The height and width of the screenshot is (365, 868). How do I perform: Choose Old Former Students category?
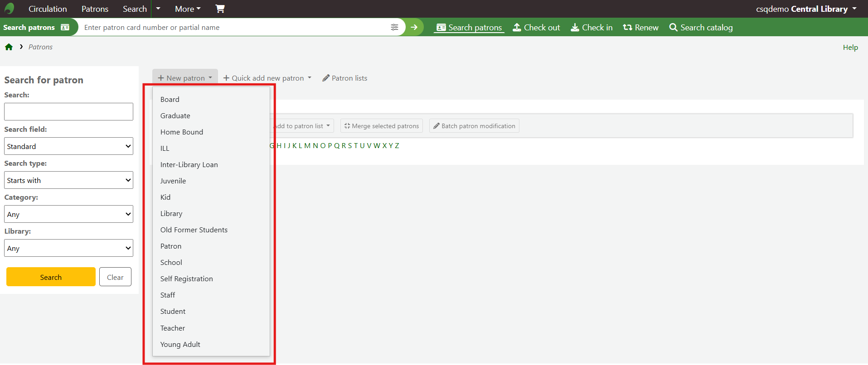[211, 230]
